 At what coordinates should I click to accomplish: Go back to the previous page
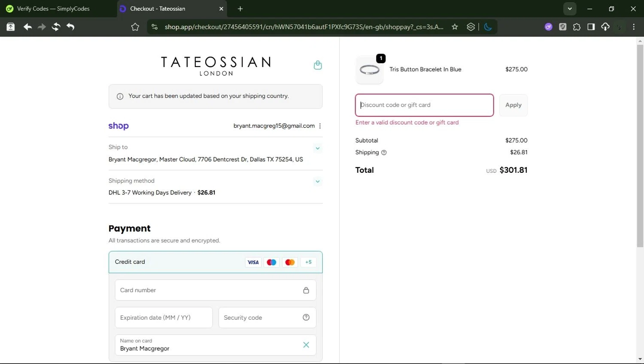(27, 27)
